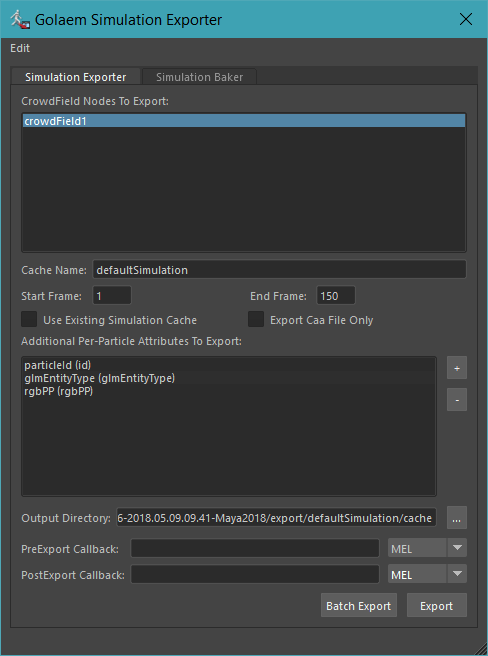This screenshot has height=656, width=488.
Task: Select crowdField1 in the nodes list
Action: [244, 121]
